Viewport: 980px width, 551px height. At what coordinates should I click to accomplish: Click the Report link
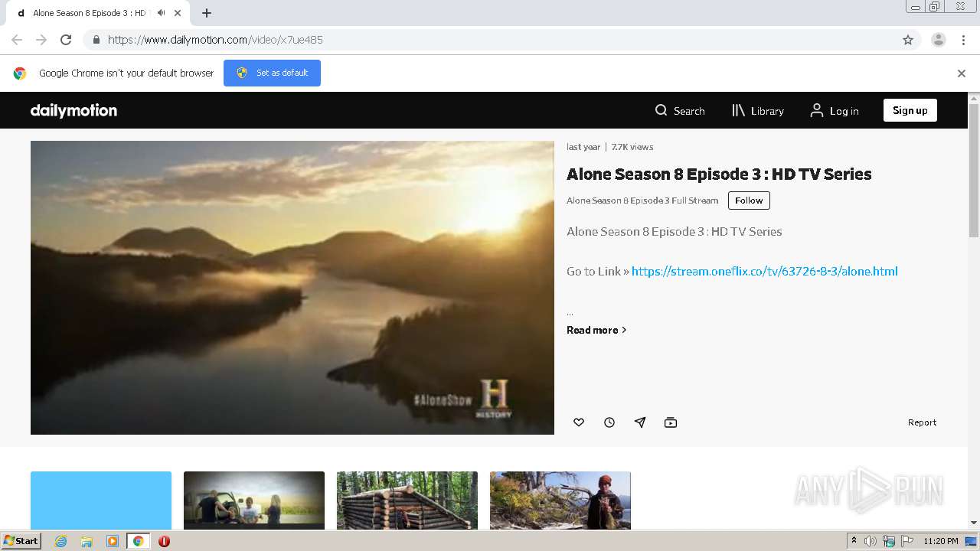tap(922, 422)
